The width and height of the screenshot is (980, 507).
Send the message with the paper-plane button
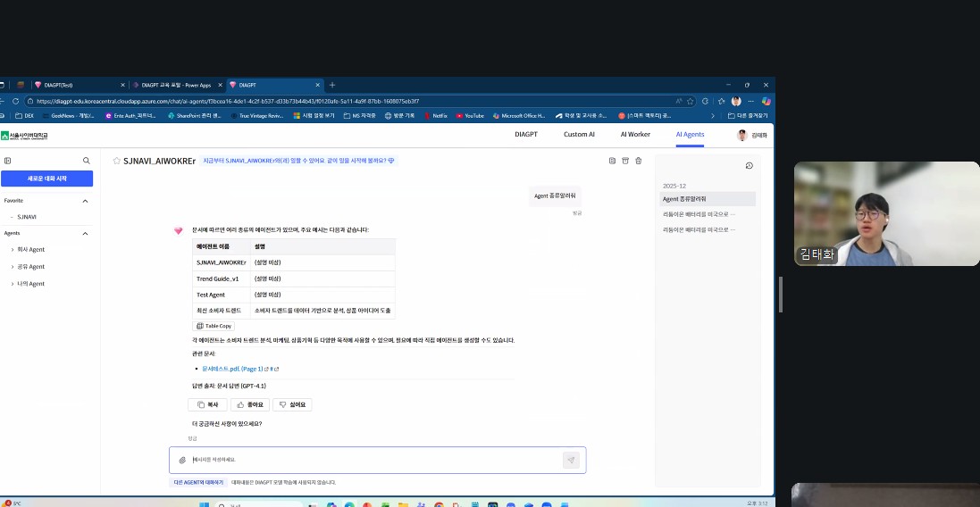pos(571,461)
